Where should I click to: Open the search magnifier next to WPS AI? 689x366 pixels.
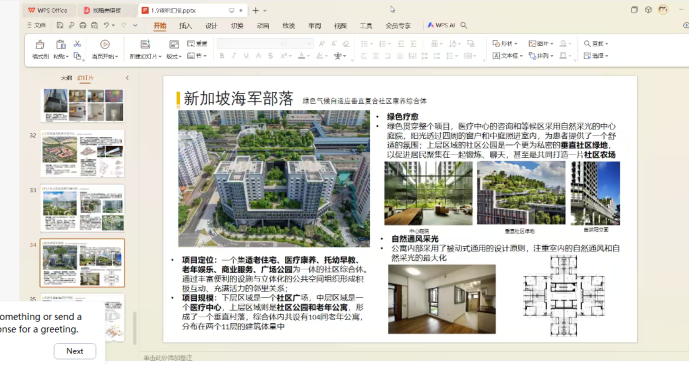[464, 25]
